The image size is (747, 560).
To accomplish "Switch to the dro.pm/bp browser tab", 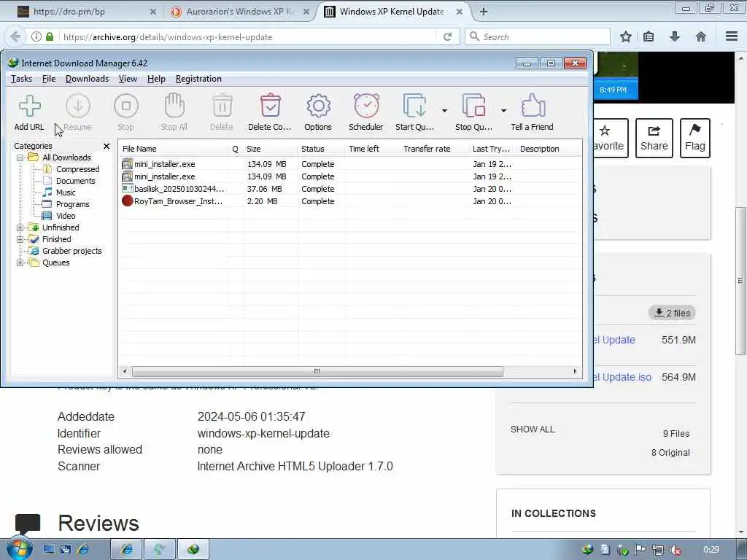I will tap(86, 12).
